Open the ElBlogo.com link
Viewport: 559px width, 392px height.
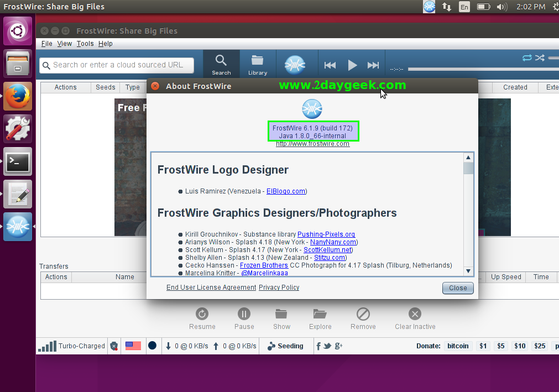(x=286, y=191)
